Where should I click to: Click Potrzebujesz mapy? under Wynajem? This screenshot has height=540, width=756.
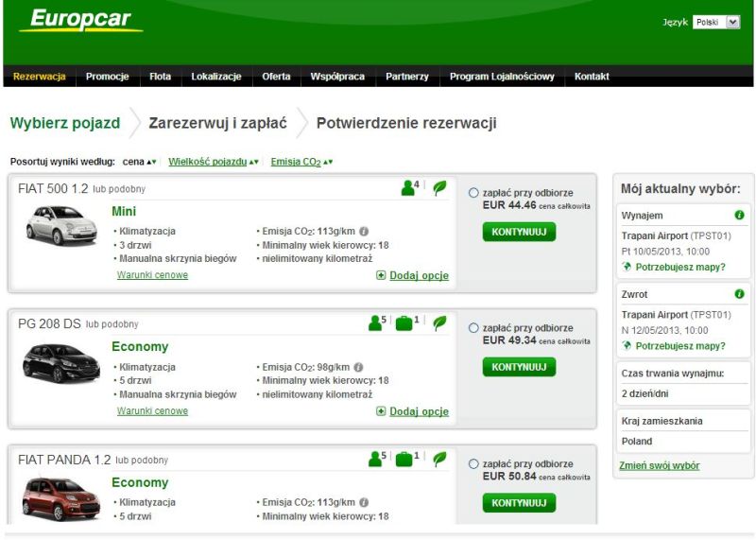680,267
